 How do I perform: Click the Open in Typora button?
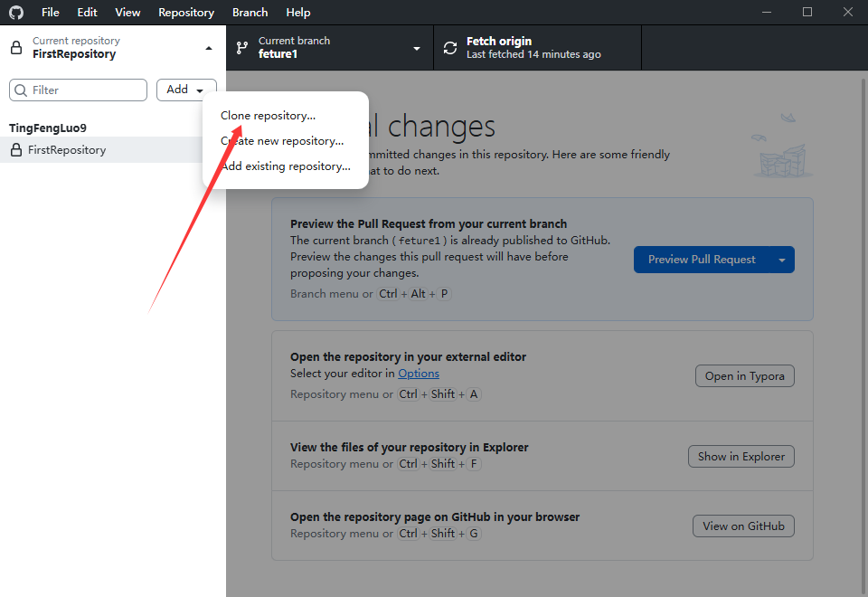coord(744,376)
